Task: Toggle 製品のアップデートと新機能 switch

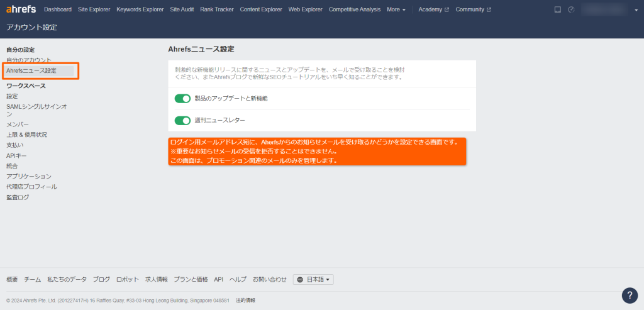Action: point(183,99)
